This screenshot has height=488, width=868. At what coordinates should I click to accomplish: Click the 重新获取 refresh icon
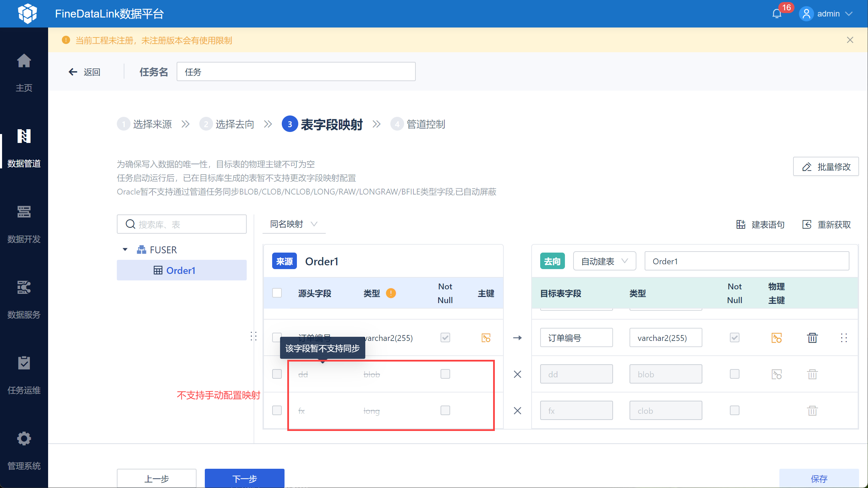click(x=807, y=225)
